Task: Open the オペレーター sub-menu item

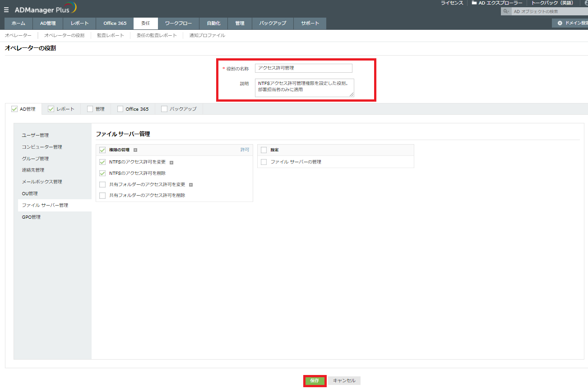Action: tap(18, 35)
